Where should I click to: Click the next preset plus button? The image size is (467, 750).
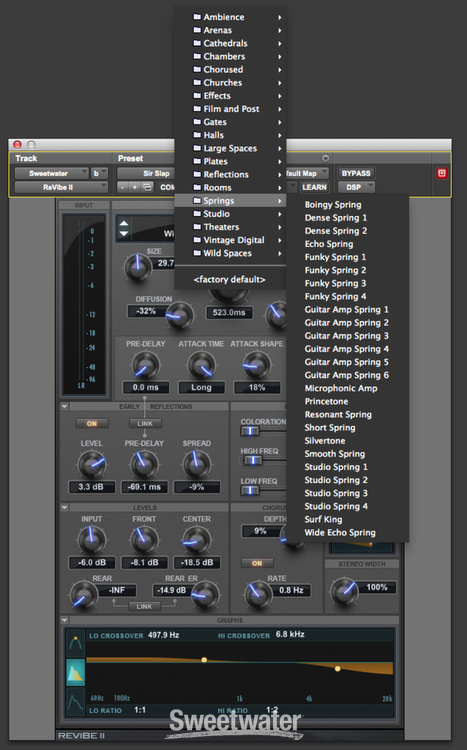135,187
